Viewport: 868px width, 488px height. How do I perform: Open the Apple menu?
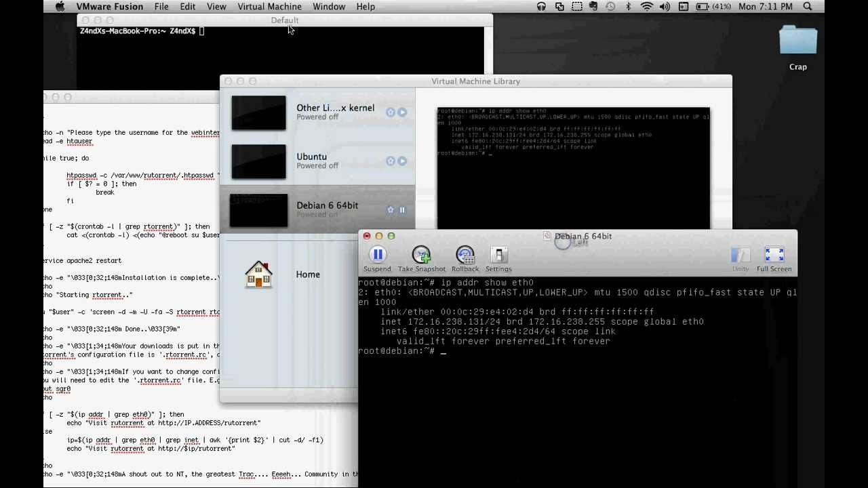tap(60, 7)
